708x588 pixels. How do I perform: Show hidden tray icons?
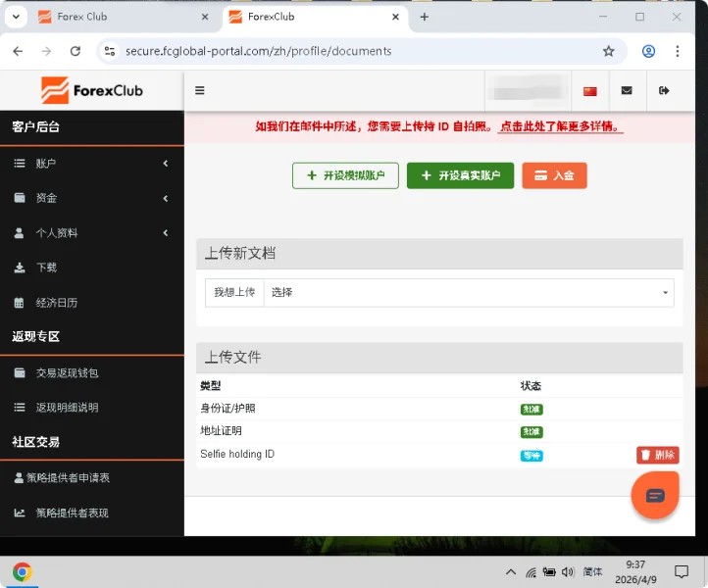(510, 571)
